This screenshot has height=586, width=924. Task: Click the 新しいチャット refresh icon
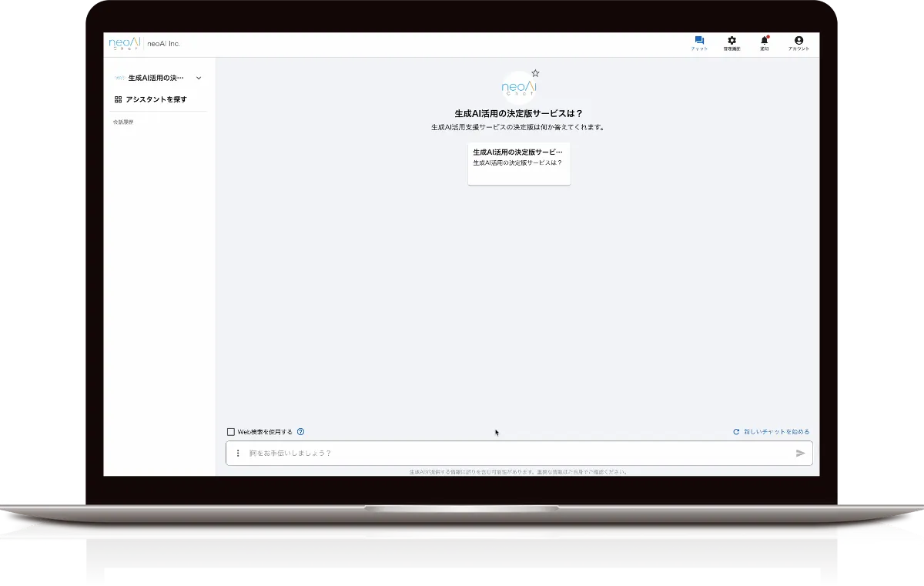tap(736, 432)
